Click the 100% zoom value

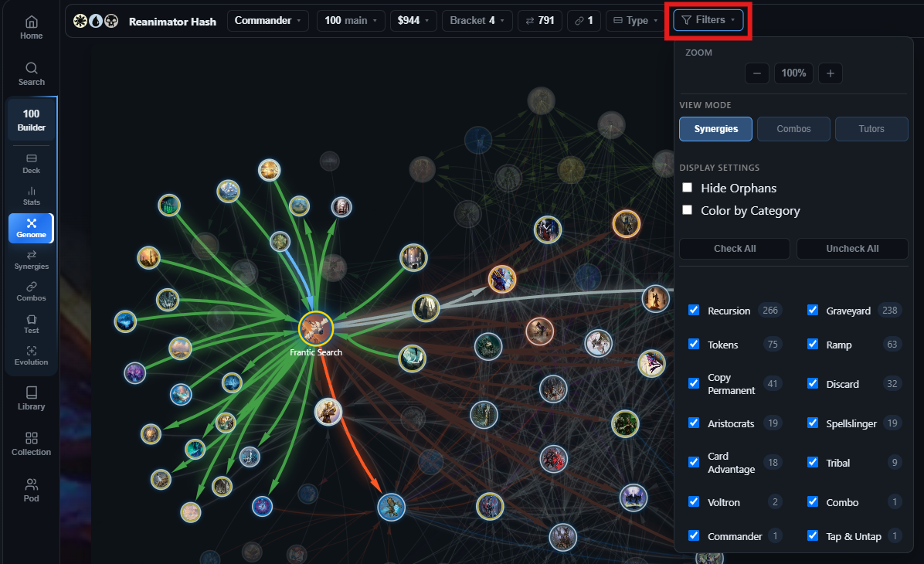click(x=793, y=73)
